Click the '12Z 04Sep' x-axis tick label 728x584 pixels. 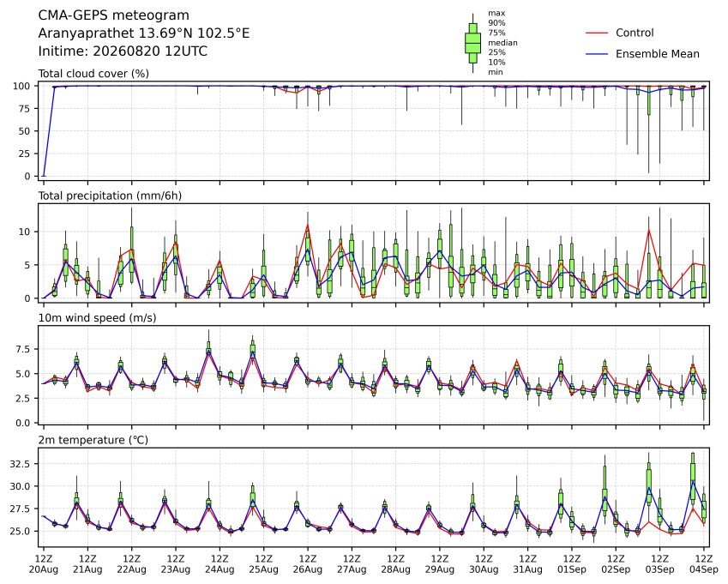(703, 564)
